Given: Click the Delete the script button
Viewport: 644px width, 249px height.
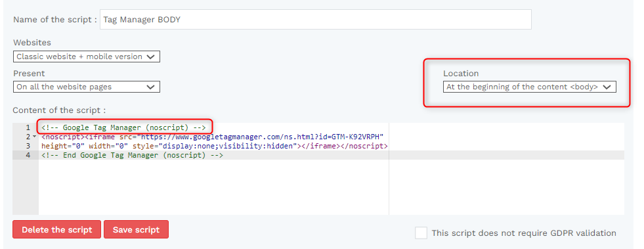Looking at the screenshot, I should coord(56,229).
